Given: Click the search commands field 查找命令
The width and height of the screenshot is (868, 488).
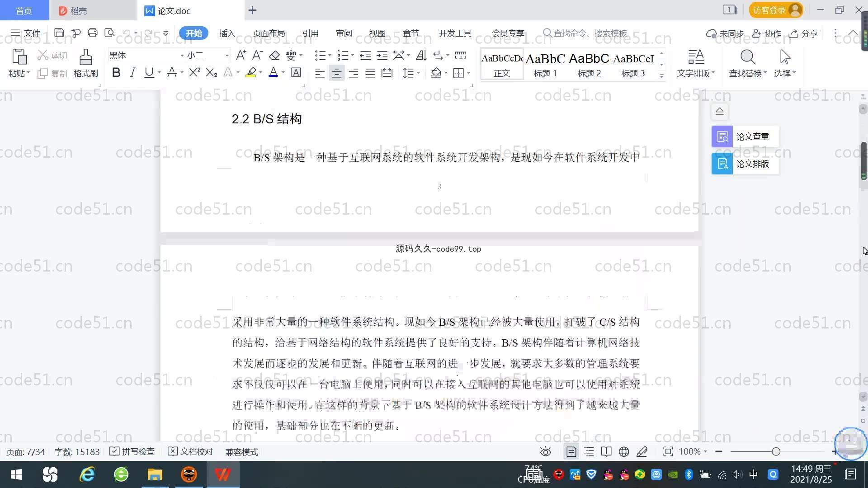Looking at the screenshot, I should [x=585, y=33].
